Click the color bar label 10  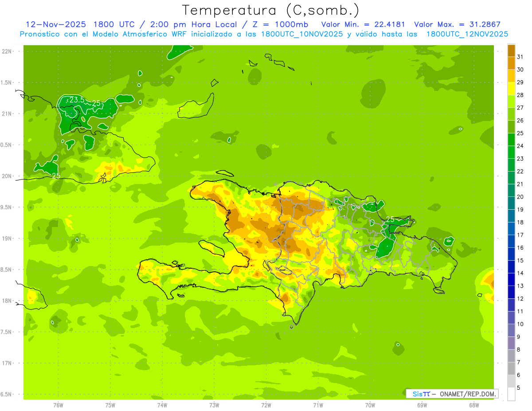tap(520, 324)
